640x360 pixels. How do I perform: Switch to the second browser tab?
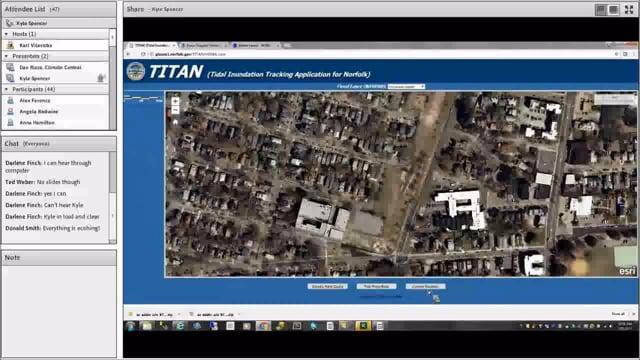click(x=203, y=45)
